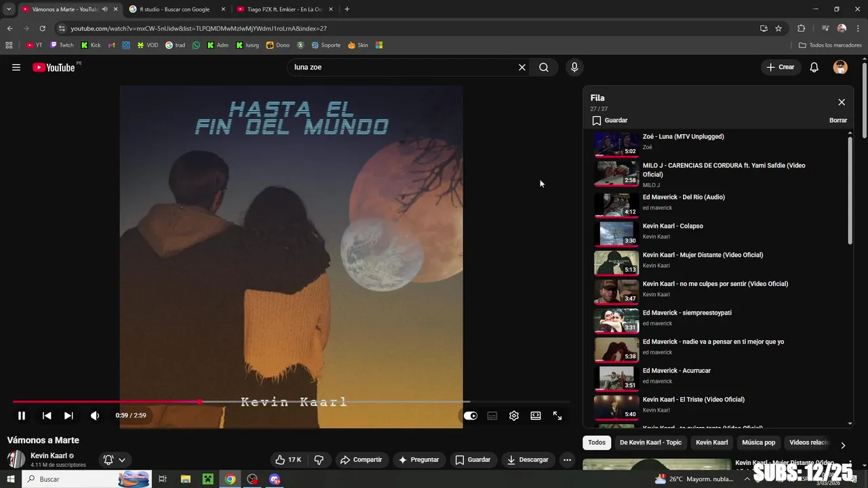This screenshot has width=868, height=488.
Task: Toggle the autoplay switch in the player
Action: click(471, 415)
